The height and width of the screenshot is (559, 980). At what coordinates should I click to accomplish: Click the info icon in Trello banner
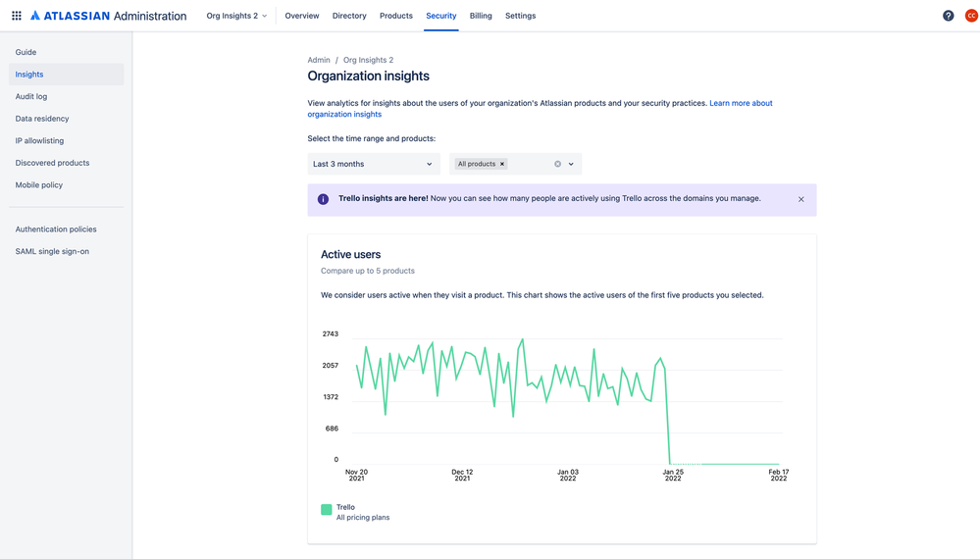coord(323,199)
